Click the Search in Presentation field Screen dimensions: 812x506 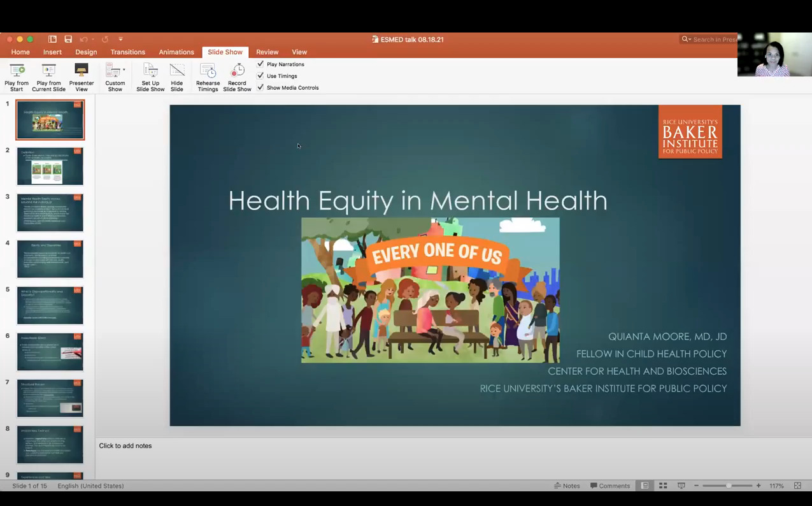(708, 40)
